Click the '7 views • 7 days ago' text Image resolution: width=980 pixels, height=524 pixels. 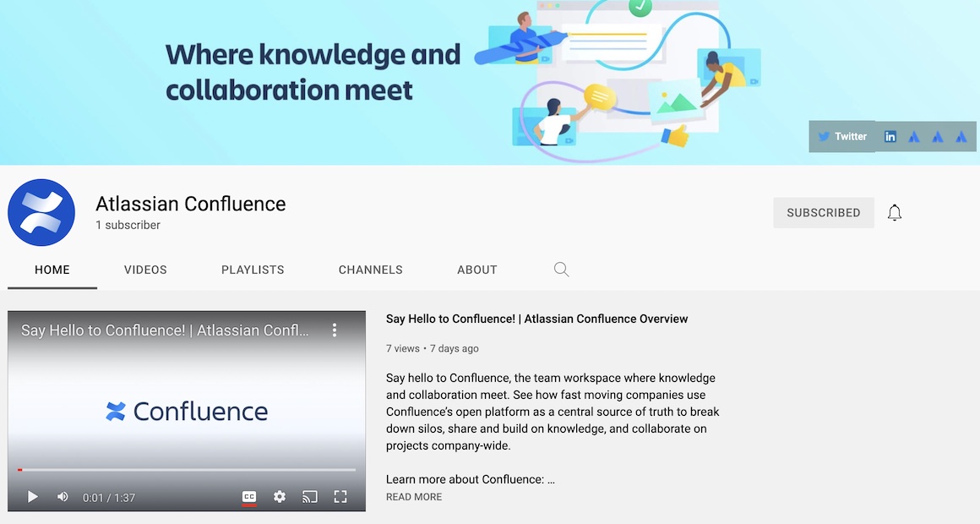tap(432, 348)
